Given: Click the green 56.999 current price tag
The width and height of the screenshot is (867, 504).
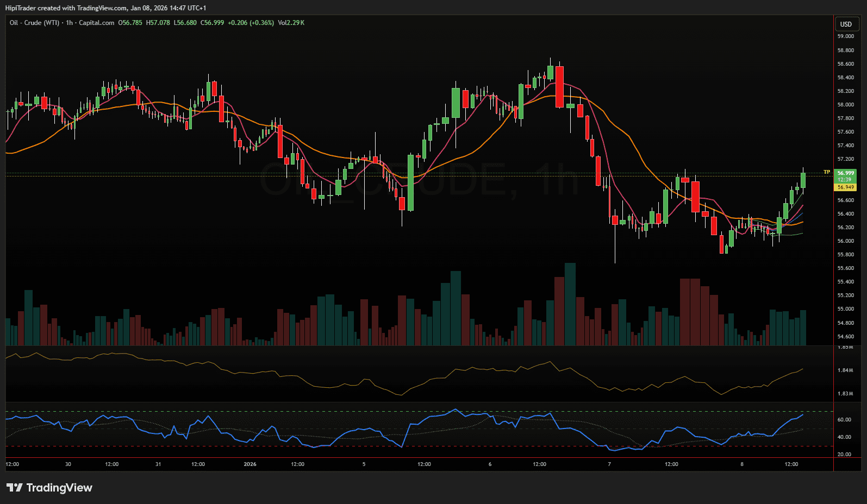Looking at the screenshot, I should 845,173.
